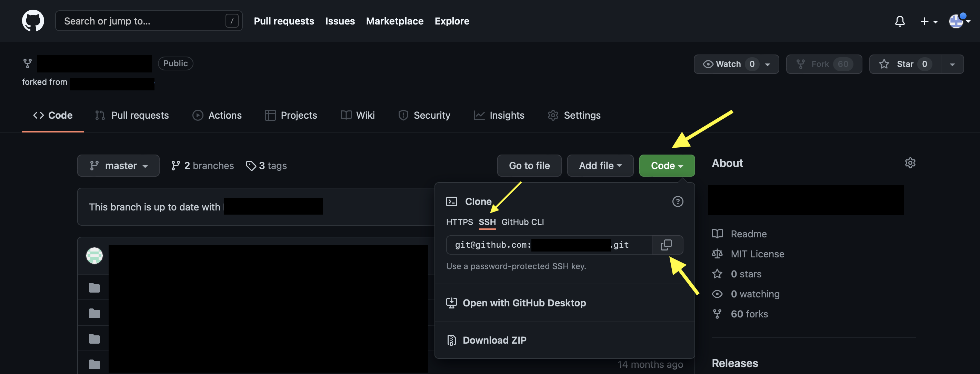Go to Marketplace
The image size is (980, 374).
tap(394, 21)
